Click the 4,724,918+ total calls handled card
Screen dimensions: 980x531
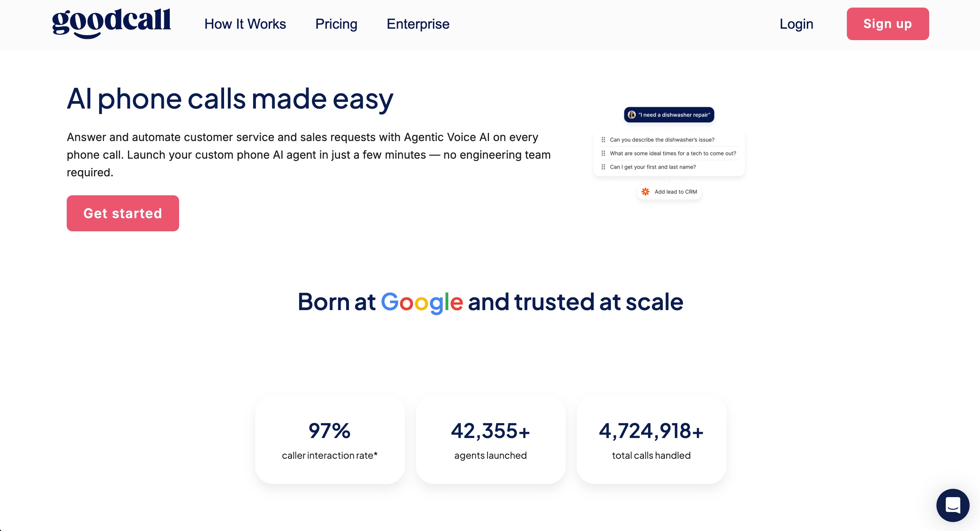point(651,440)
